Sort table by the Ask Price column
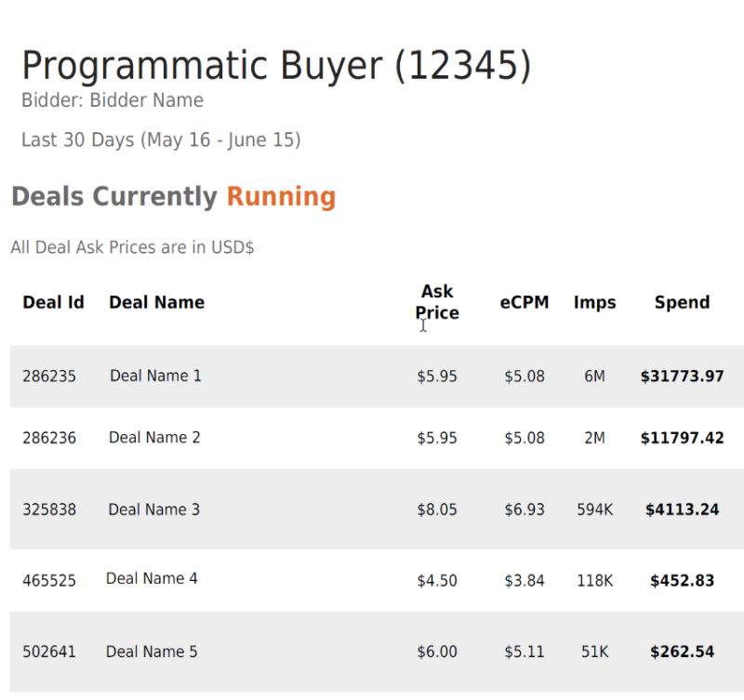The image size is (744, 700). [436, 302]
